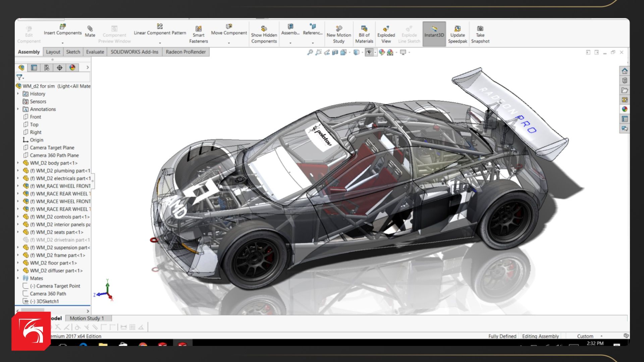Viewport: 644px width, 362px height.
Task: Expand WM_D2 body part tree node
Action: point(18,163)
